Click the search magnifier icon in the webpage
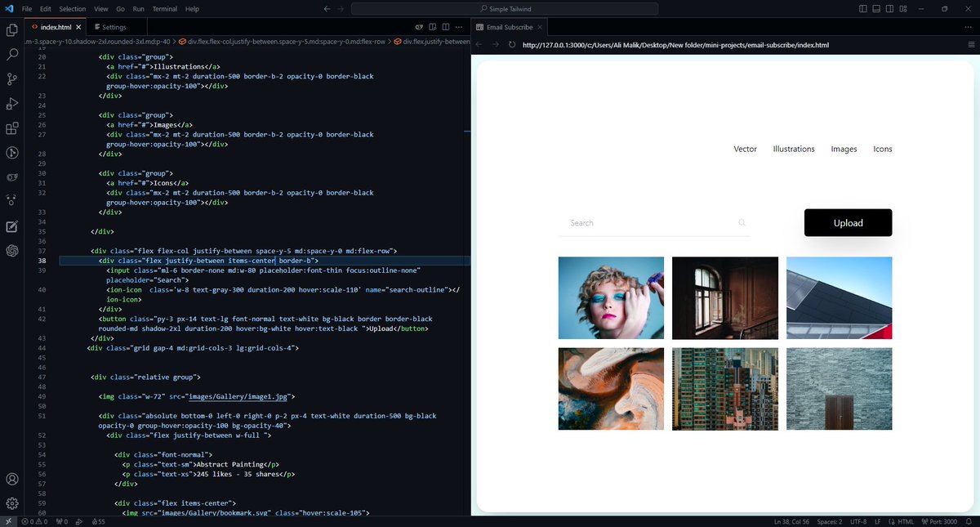 point(742,222)
